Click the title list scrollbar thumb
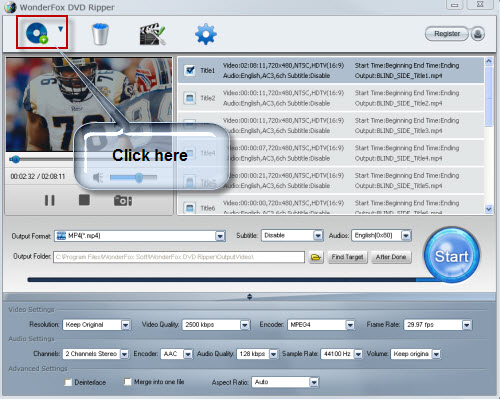The image size is (500, 399). (x=489, y=97)
